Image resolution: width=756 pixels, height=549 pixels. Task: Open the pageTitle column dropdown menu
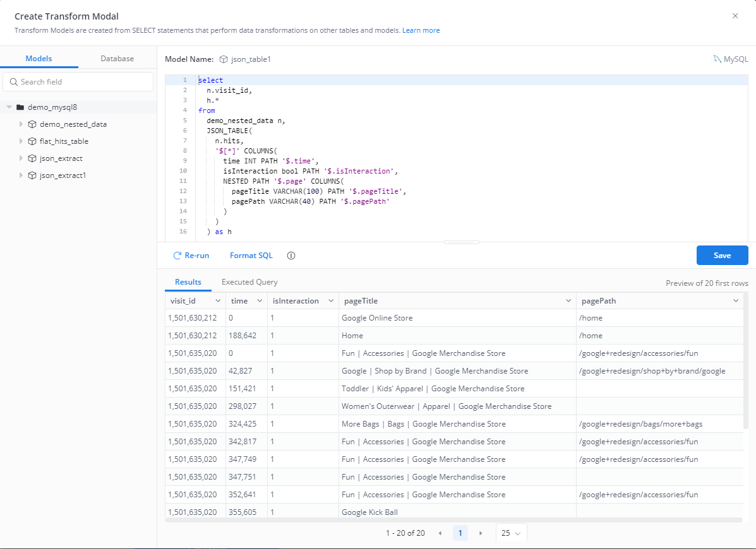(568, 301)
